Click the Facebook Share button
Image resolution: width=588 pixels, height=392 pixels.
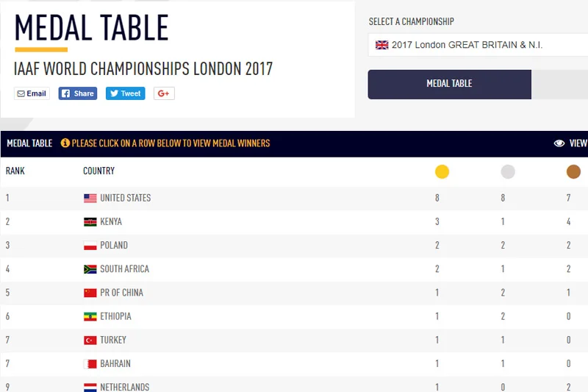click(78, 93)
